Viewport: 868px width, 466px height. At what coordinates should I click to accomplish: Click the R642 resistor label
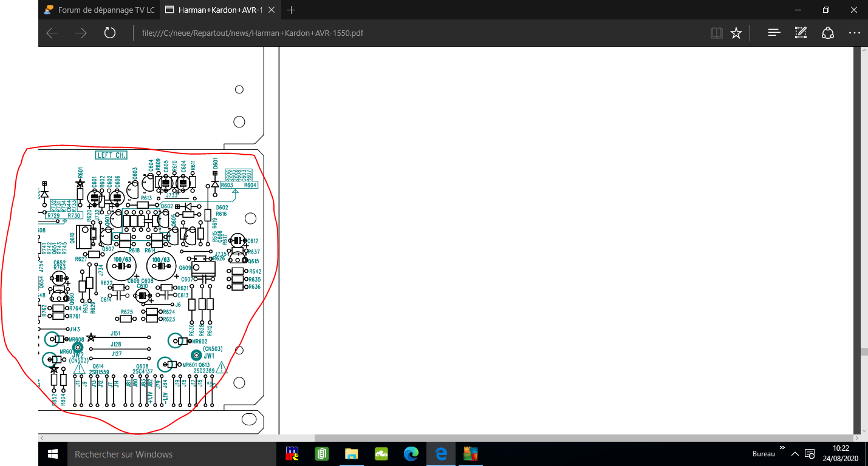255,271
